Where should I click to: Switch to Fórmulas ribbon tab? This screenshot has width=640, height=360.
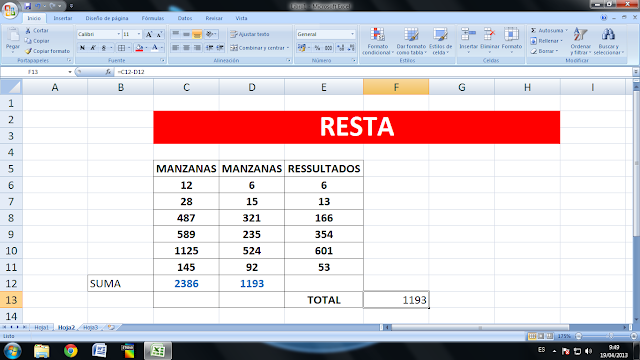pyautogui.click(x=153, y=18)
